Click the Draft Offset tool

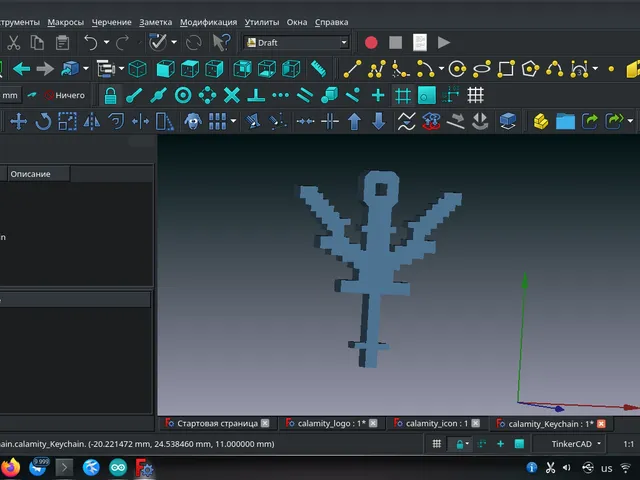116,122
